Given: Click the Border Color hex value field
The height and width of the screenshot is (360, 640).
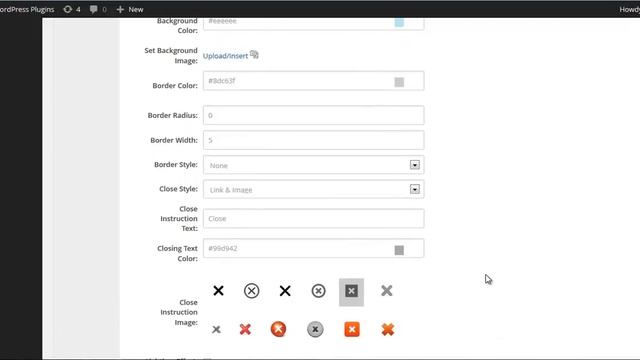Looking at the screenshot, I should pos(313,81).
